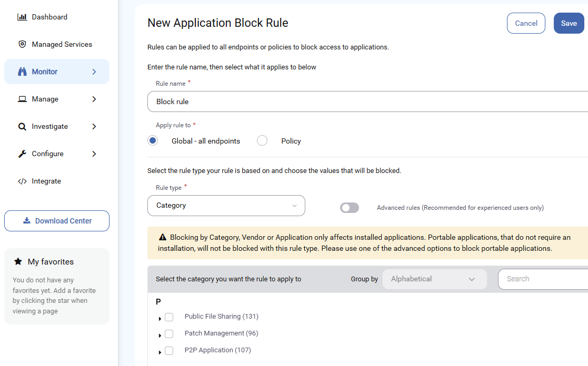Click the Dashboard bar chart icon

pos(22,17)
